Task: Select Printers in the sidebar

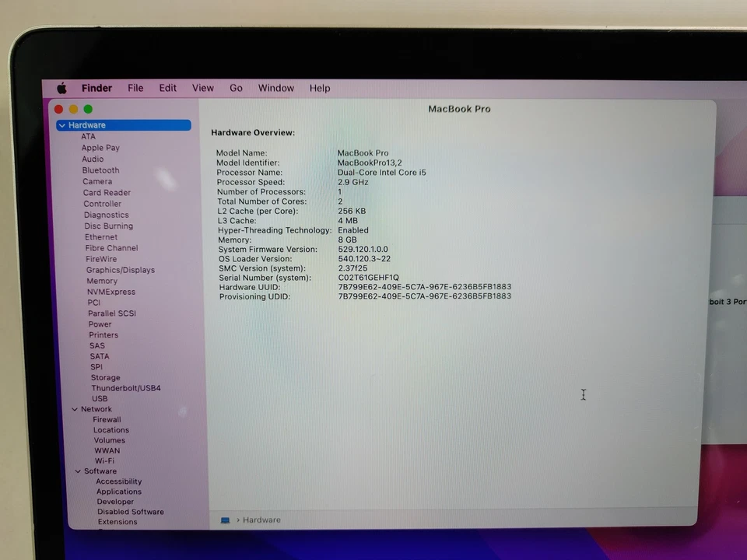Action: pyautogui.click(x=103, y=334)
